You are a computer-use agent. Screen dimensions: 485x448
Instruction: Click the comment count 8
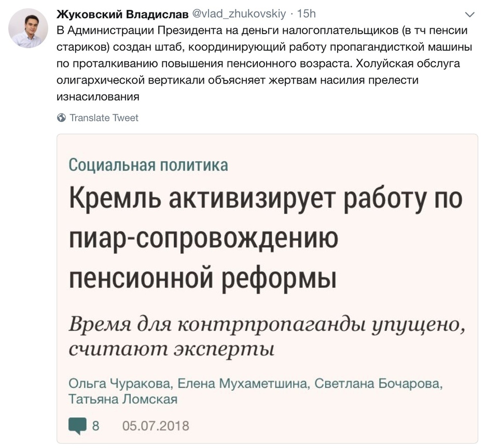[95, 426]
